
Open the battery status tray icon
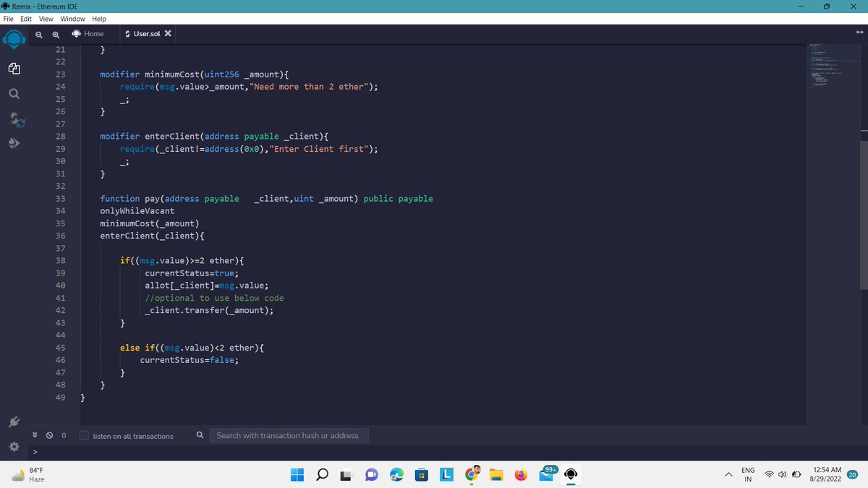click(x=797, y=475)
